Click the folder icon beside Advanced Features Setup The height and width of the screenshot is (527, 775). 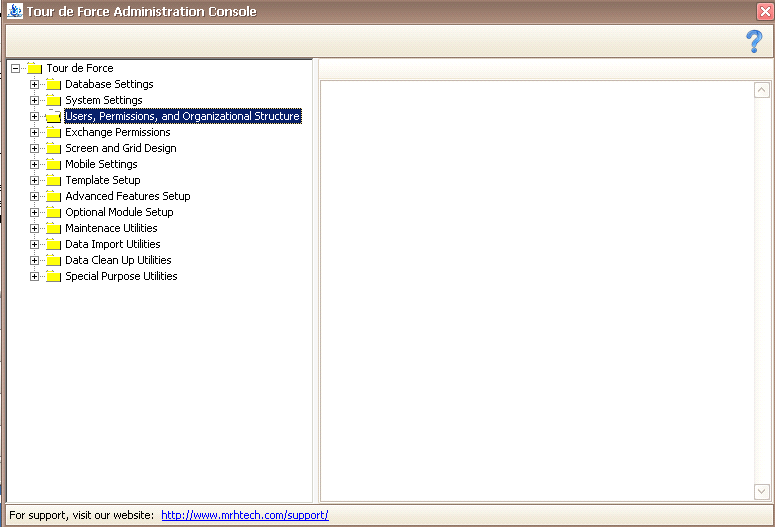[x=53, y=196]
